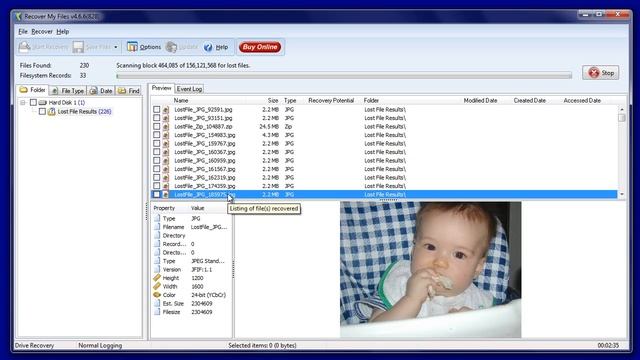
Task: Switch to the Find tab
Action: click(x=129, y=91)
